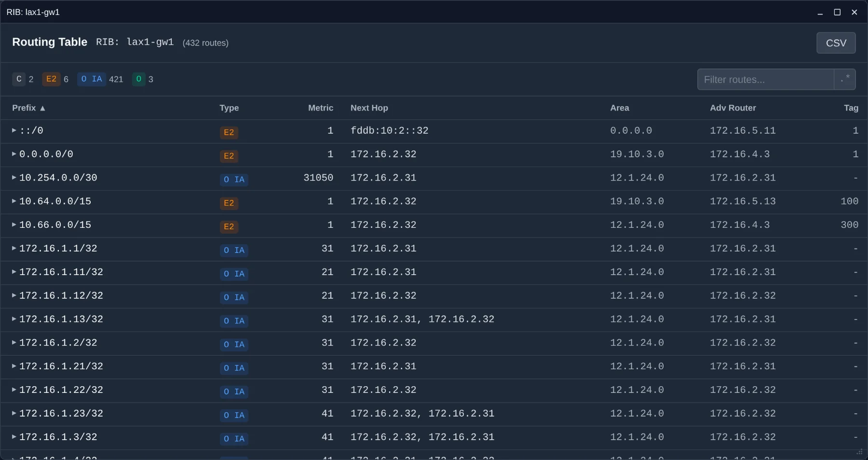Select prefix text 172.16.1.22/32
This screenshot has width=868, height=460.
tap(61, 390)
